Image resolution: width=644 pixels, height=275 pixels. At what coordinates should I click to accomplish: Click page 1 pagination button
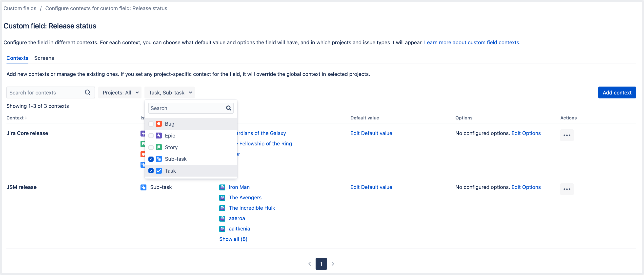click(321, 264)
